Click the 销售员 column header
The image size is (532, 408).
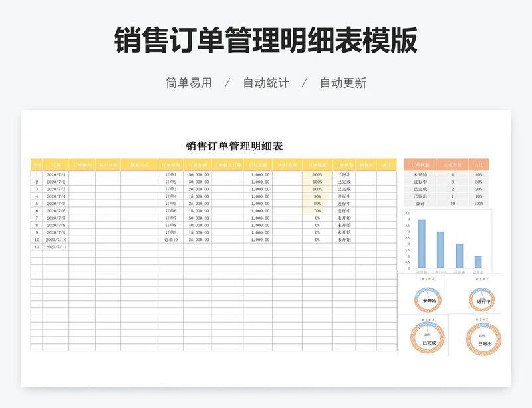pos(366,165)
